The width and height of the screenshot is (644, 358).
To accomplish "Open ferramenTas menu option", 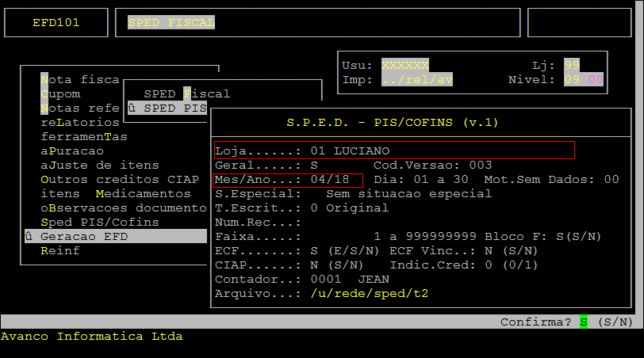I will tap(83, 136).
